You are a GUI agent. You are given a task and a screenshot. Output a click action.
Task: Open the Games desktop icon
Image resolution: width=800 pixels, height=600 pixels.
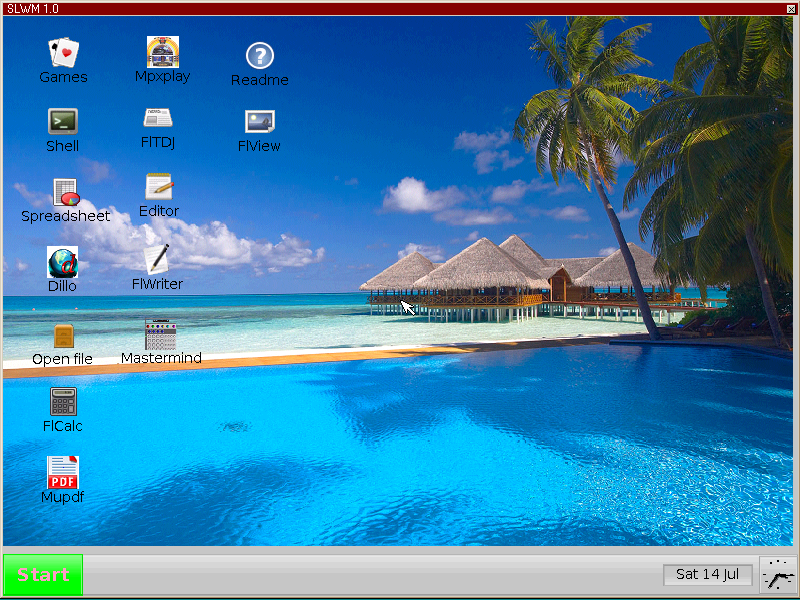pyautogui.click(x=63, y=53)
